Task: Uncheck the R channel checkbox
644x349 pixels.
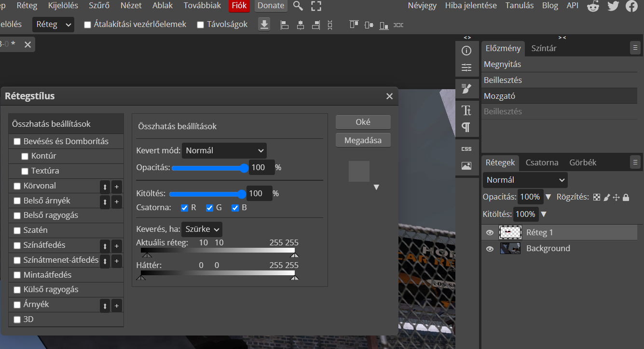Action: coord(184,208)
